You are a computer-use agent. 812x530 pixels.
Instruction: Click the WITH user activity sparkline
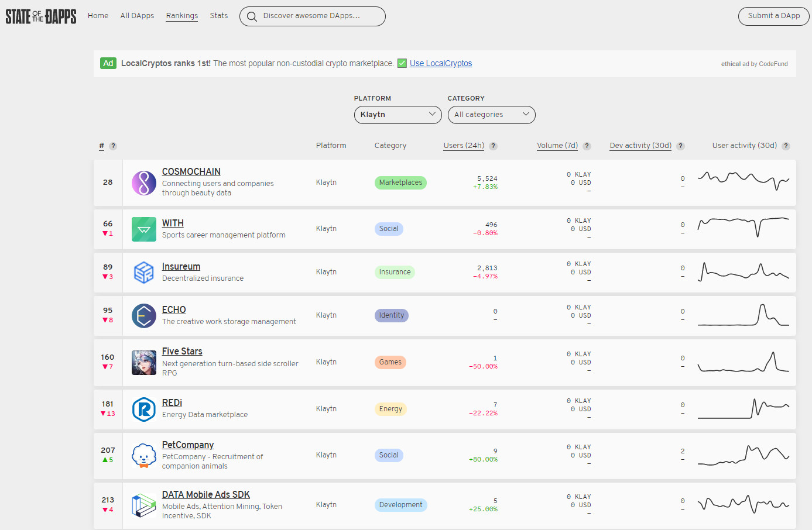click(x=744, y=227)
